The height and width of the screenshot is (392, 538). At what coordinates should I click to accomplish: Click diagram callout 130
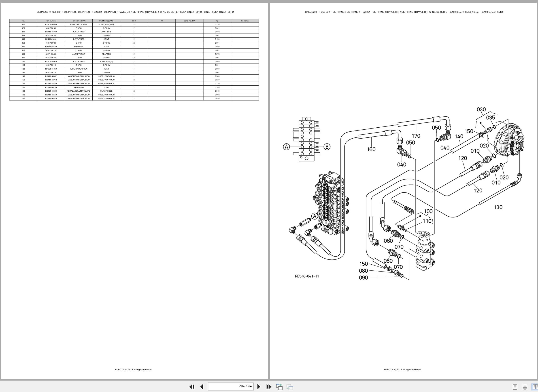click(x=498, y=207)
